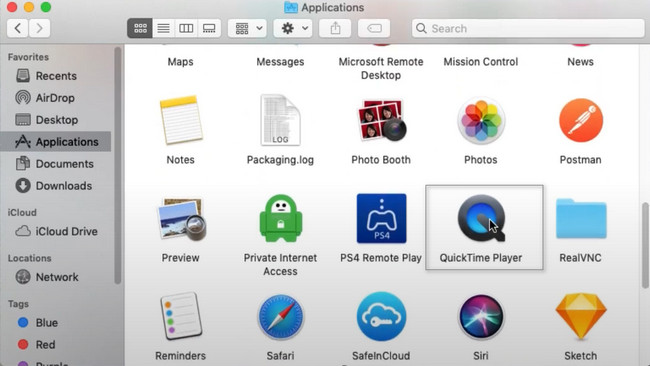
Task: Switch to gallery view
Action: (209, 28)
